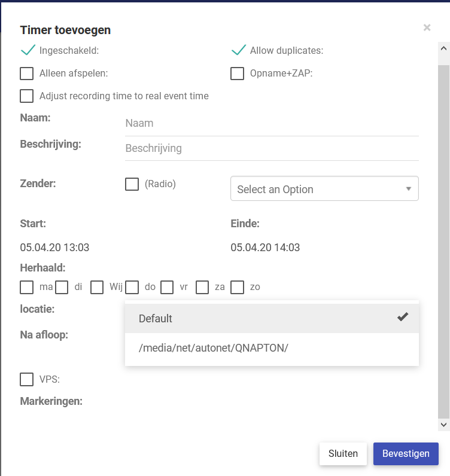
Task: Click the Einde time 05.04.20 14:03
Action: (x=265, y=247)
